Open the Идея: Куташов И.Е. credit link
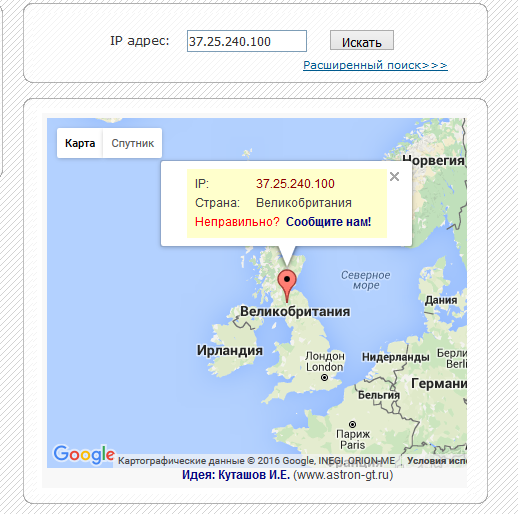 [x=236, y=475]
